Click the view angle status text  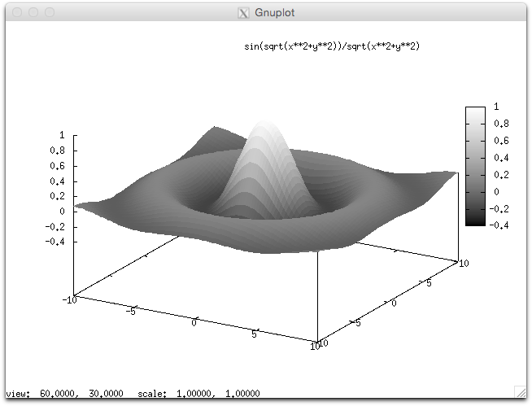coord(64,394)
